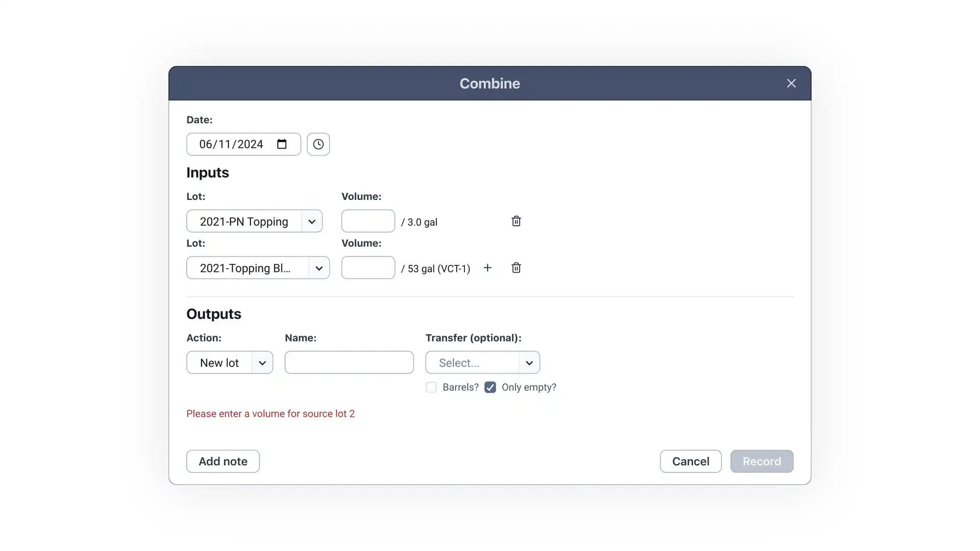Click the Record button to submit
Screen dimensions: 980x551
coord(762,461)
